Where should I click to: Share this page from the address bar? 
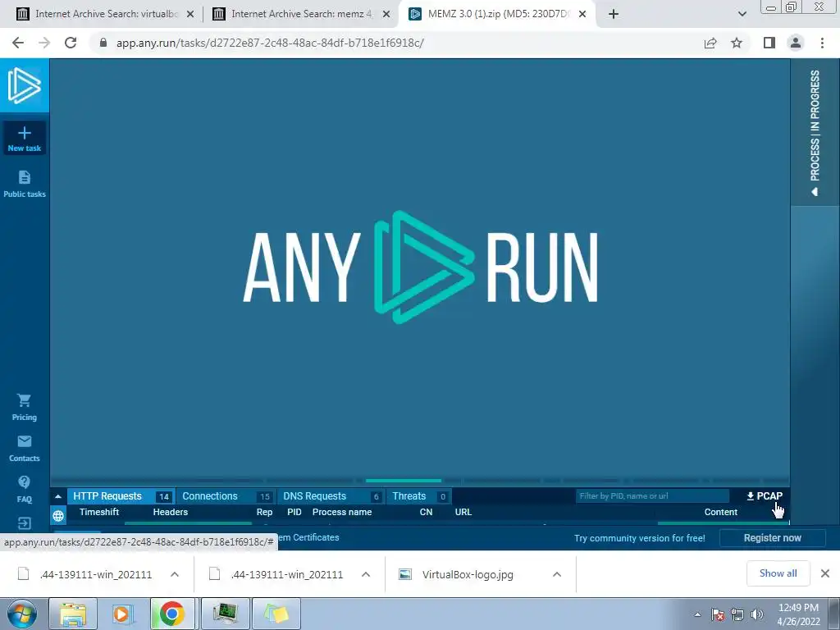tap(710, 43)
